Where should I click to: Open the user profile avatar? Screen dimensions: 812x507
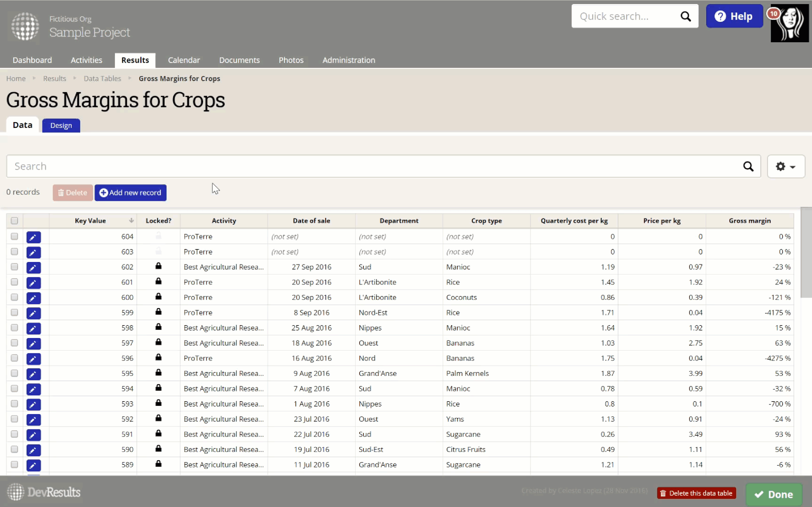pyautogui.click(x=789, y=23)
